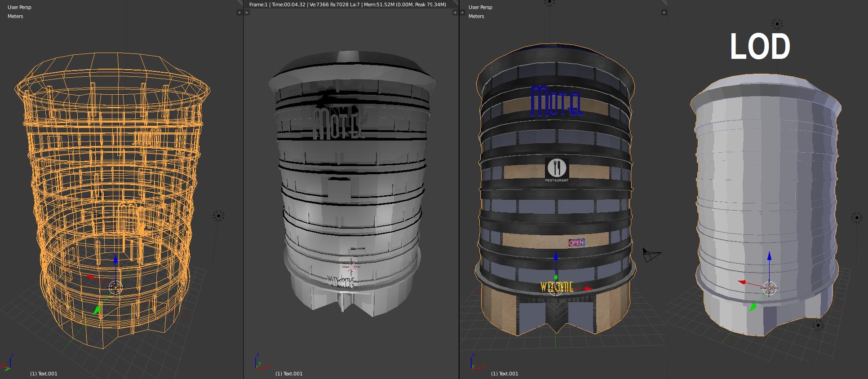Select the lamp below the LOD model's base
This screenshot has height=379, width=868.
[x=818, y=325]
